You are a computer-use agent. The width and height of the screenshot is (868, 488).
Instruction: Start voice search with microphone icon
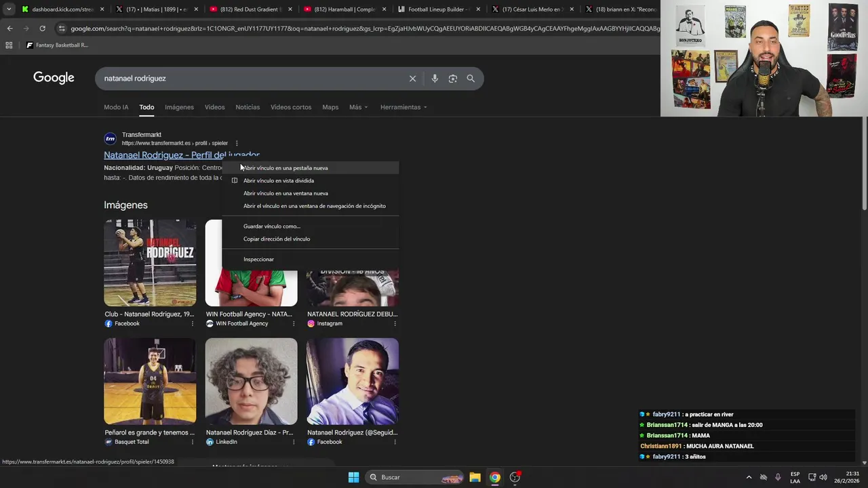(435, 79)
